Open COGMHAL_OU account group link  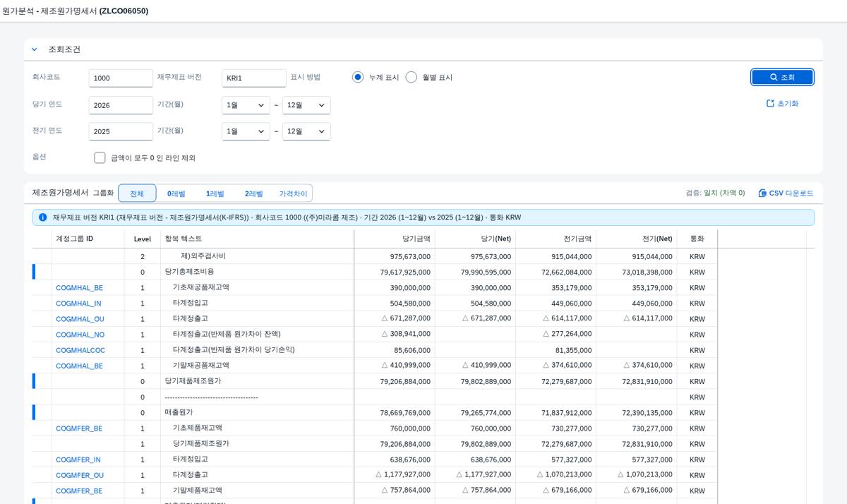pos(80,319)
